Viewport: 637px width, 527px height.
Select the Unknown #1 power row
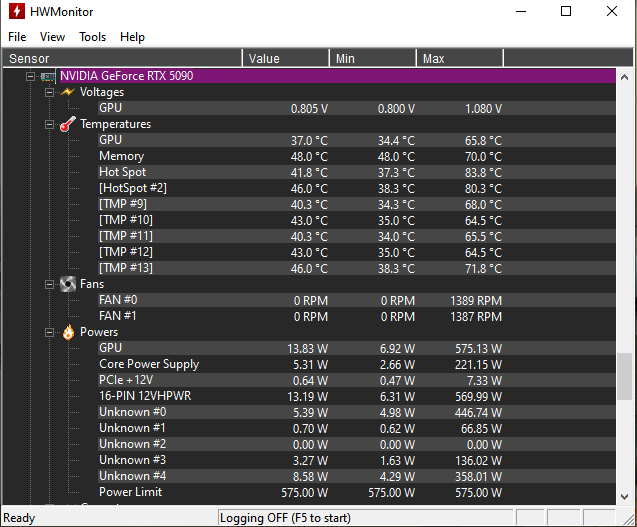[357, 428]
